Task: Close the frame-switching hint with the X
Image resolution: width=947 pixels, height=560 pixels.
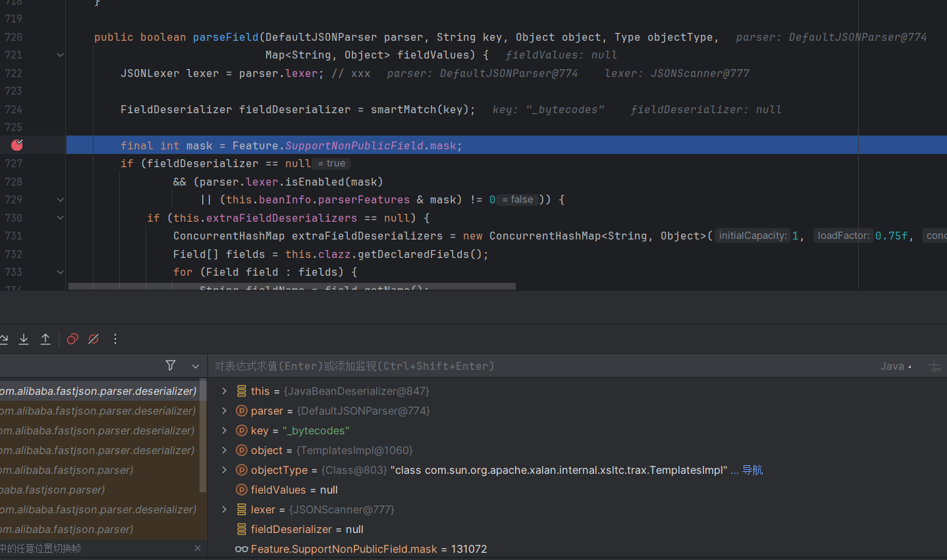Action: pos(198,548)
